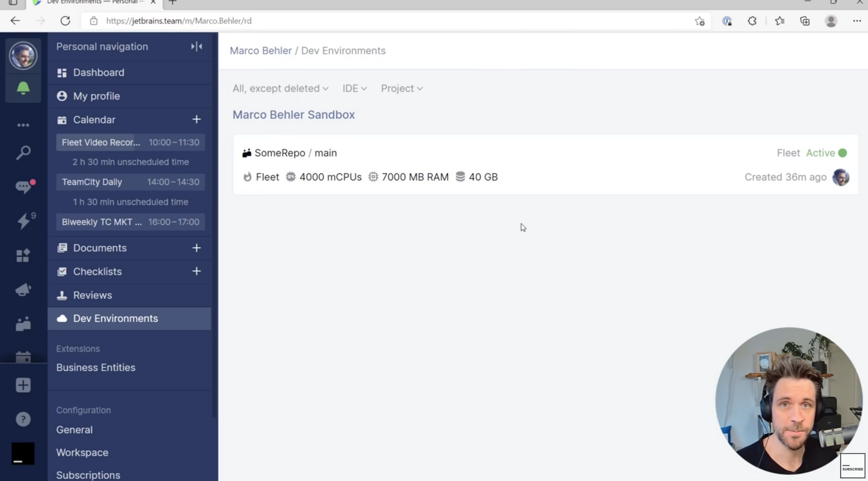The width and height of the screenshot is (868, 481).
Task: Click '40 GB' storage value
Action: coord(483,177)
